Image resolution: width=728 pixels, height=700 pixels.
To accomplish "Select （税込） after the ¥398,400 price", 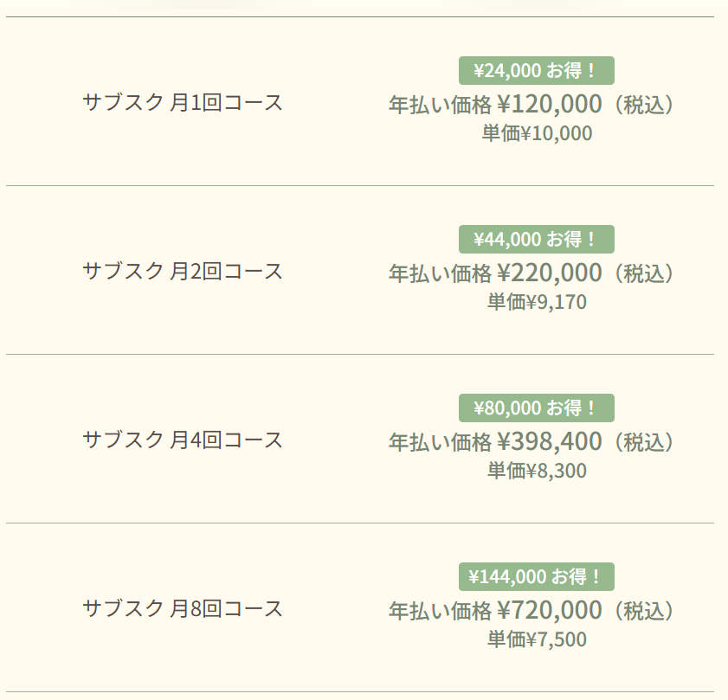I will click(641, 443).
